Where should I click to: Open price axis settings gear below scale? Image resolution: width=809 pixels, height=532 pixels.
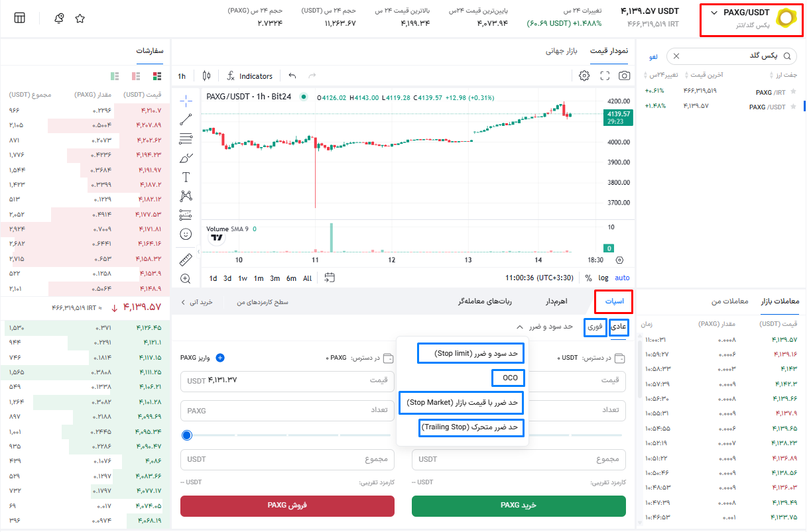pyautogui.click(x=619, y=260)
